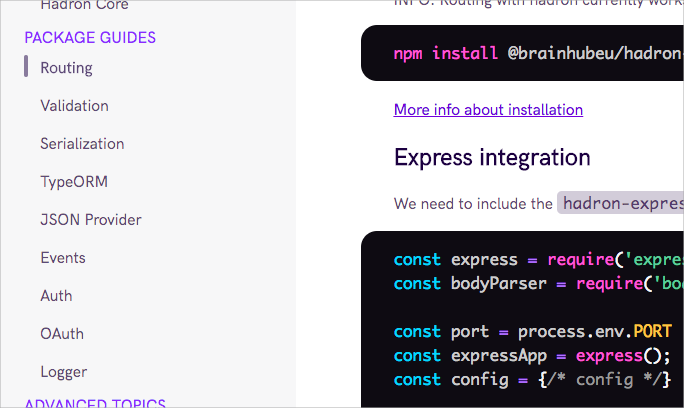Click the hadron-express inline code snippet
Image resolution: width=684 pixels, height=408 pixels.
click(x=620, y=203)
